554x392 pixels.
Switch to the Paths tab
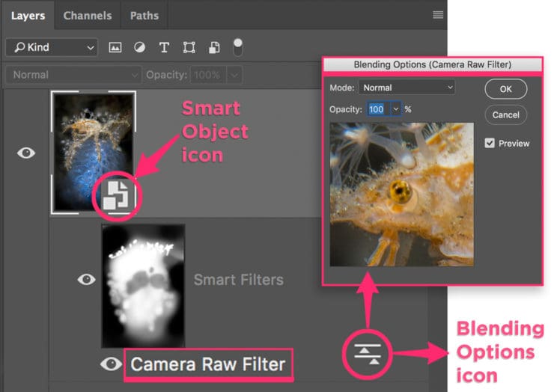(x=144, y=15)
